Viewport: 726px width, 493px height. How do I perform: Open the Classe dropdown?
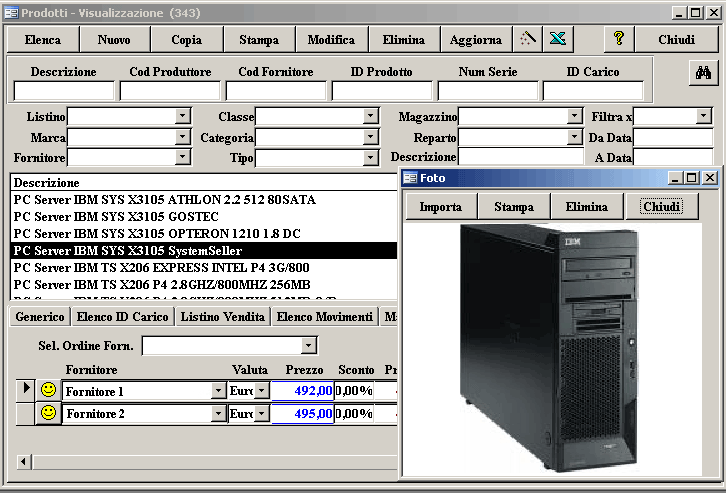click(x=370, y=116)
